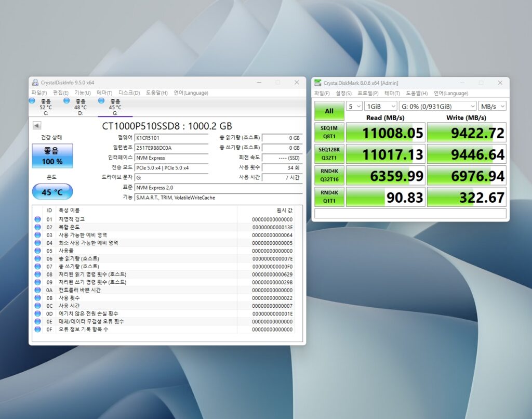Click the CrystalDiskInfo title bar app icon
Viewport: 532px width, 419px height.
point(35,83)
